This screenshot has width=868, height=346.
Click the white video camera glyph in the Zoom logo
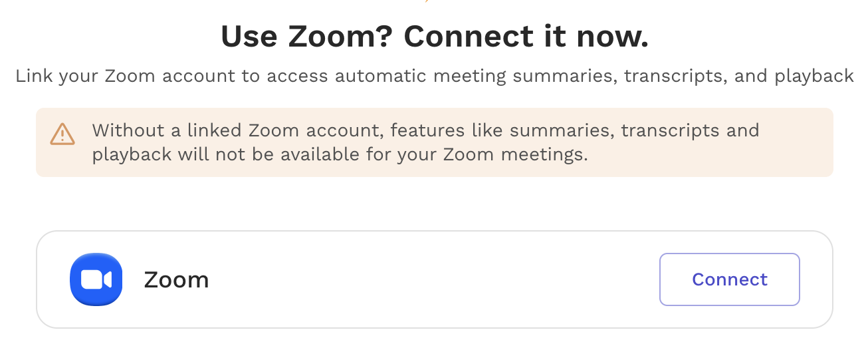(x=96, y=279)
